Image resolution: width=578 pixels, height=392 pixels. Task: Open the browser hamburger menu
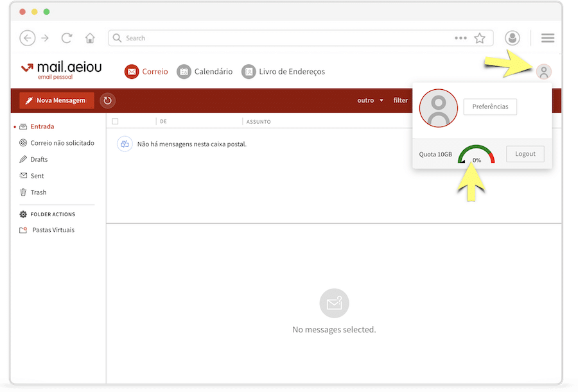[547, 38]
